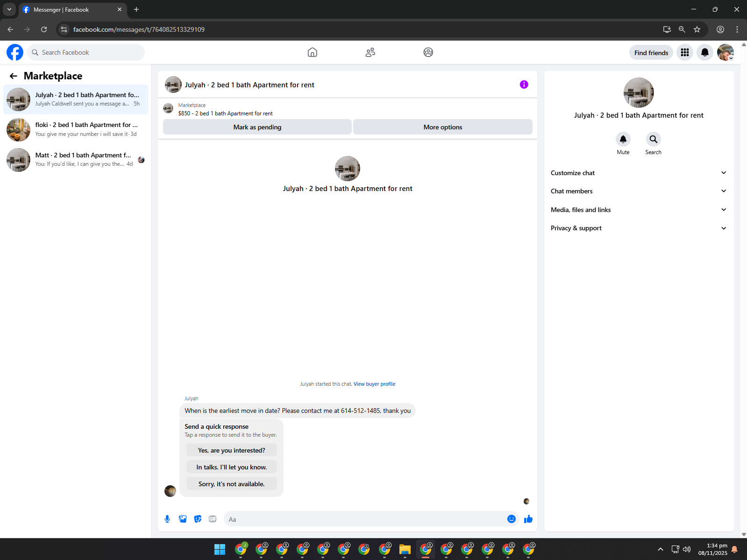Click the 'Send a quick response' heading

216,426
